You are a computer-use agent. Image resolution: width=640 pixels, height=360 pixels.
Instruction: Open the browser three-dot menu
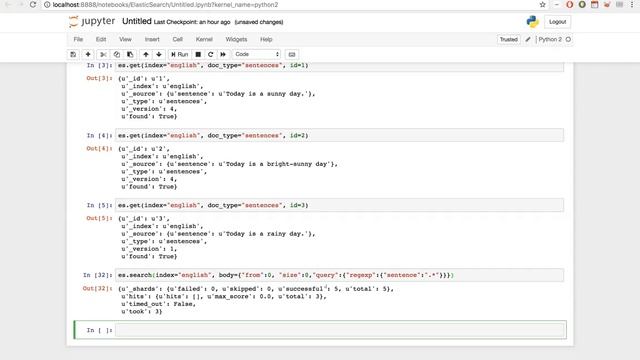click(x=632, y=4)
